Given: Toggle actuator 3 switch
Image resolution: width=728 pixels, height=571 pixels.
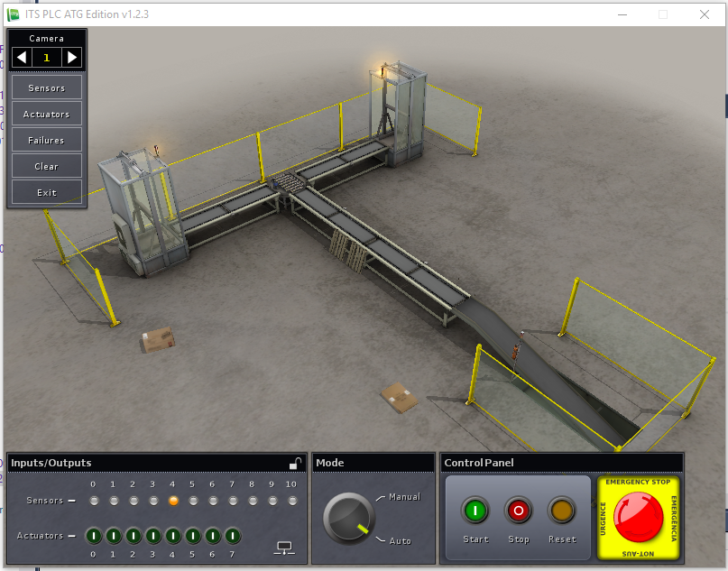Looking at the screenshot, I should point(152,536).
